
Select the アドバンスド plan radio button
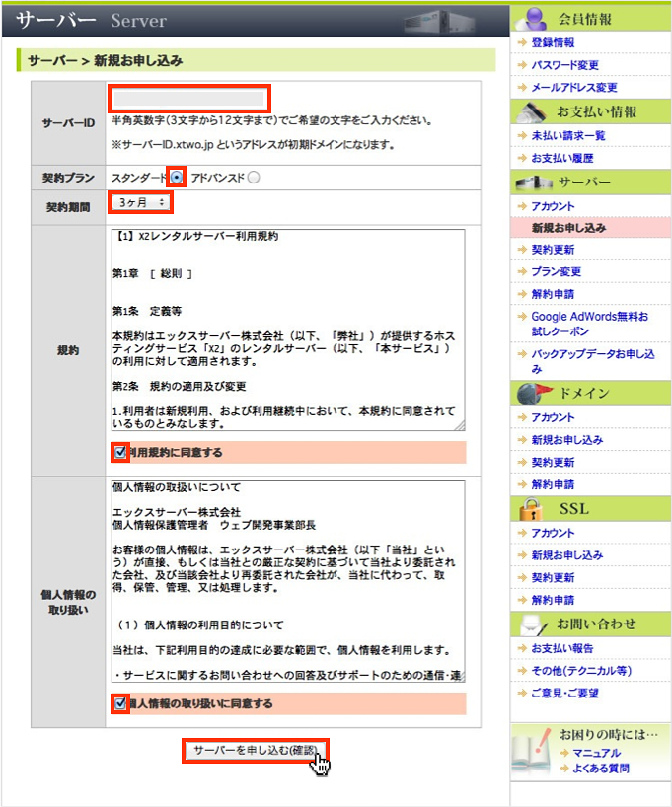pyautogui.click(x=254, y=178)
